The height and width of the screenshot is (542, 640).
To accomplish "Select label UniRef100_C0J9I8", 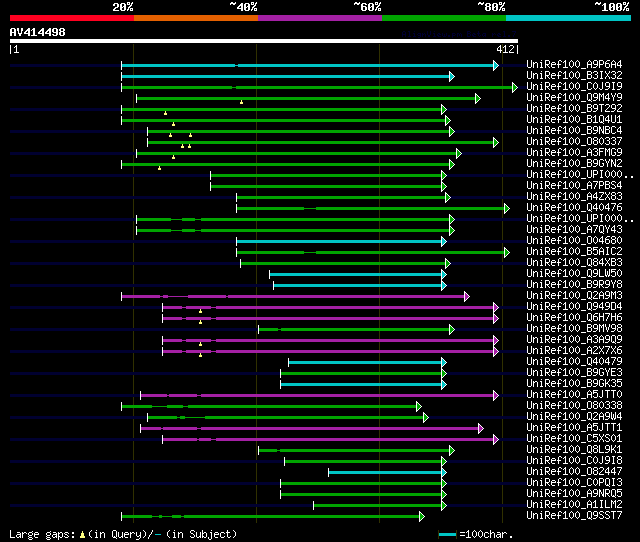I will coord(574,461).
